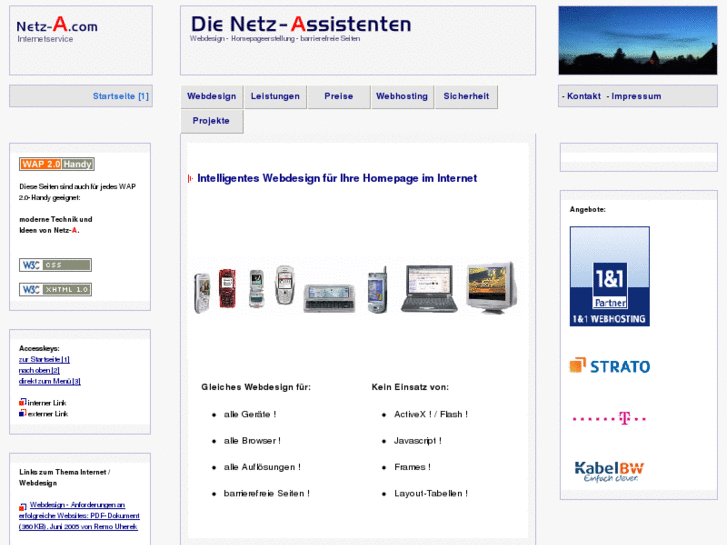This screenshot has height=545, width=727.
Task: Click the 'Intelligentes Webdesign' heading
Action: click(x=337, y=178)
